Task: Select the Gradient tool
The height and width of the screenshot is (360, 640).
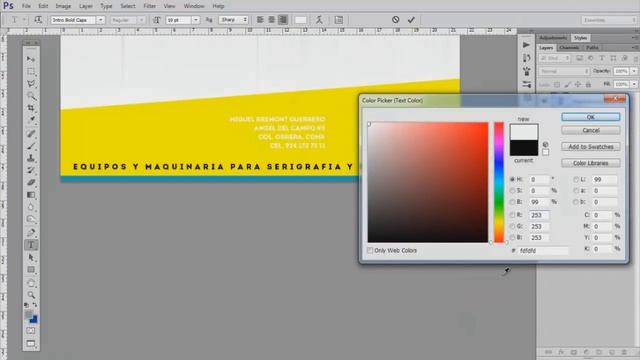Action: coord(31,195)
